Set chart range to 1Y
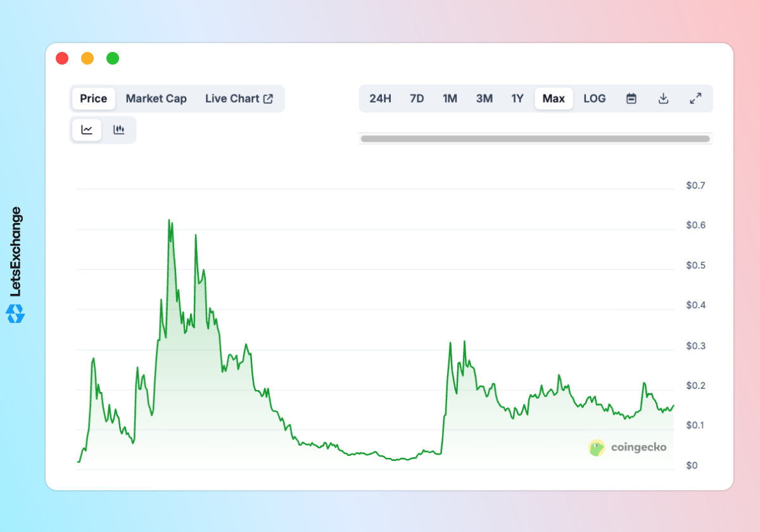 pyautogui.click(x=517, y=99)
